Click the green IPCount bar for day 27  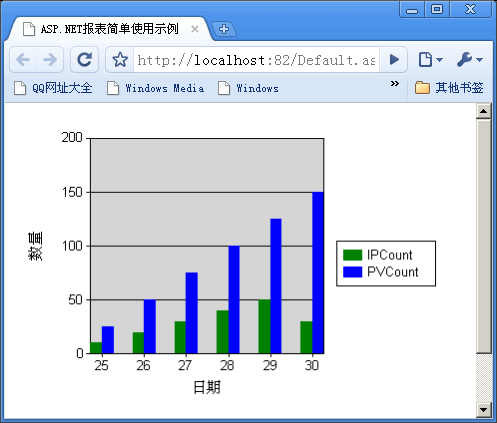point(180,337)
